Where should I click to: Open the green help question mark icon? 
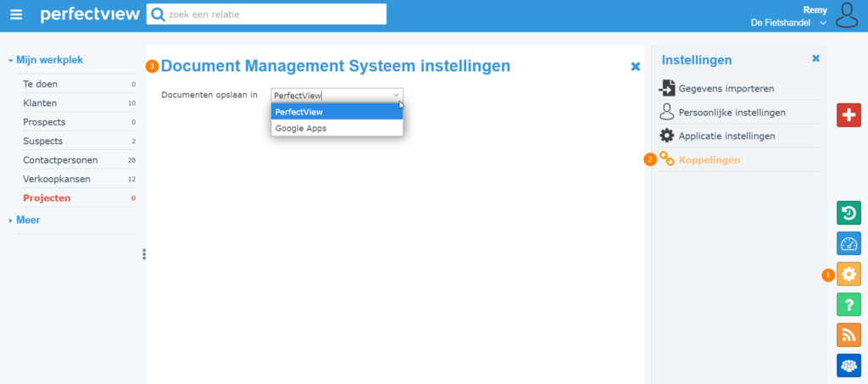[x=849, y=304]
